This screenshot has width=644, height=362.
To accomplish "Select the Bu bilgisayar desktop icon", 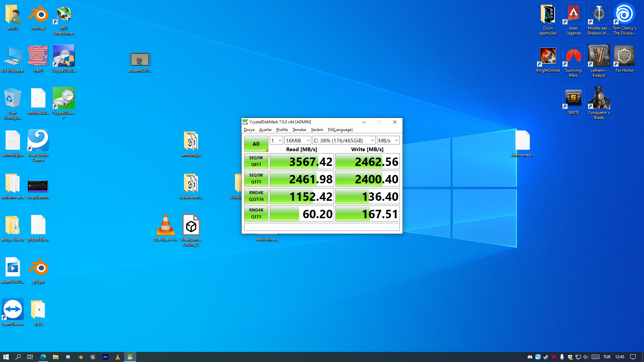I will pos(13,59).
